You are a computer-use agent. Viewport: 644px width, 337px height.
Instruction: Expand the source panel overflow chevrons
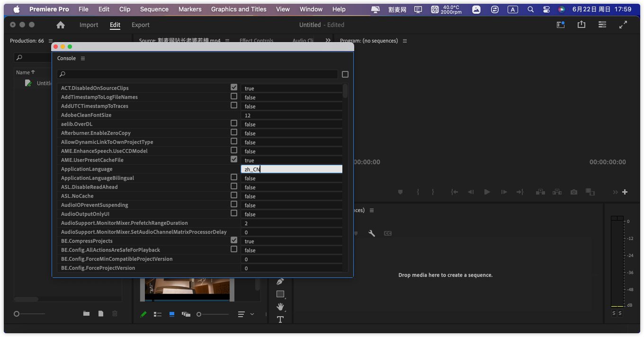coord(328,41)
